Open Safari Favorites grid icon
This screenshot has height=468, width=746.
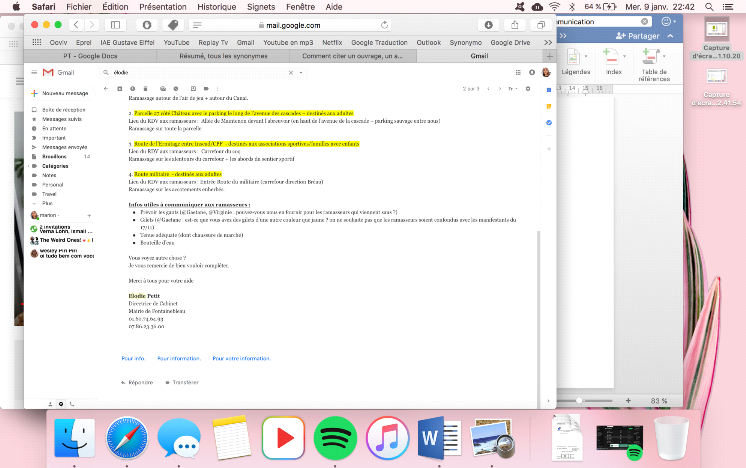(37, 42)
